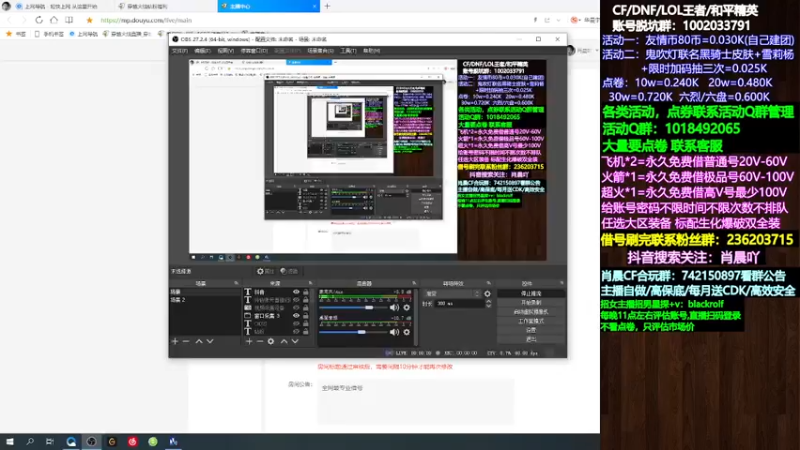Screen dimensions: 800x450
Task: Add a new scene with the plus icon
Action: 175,341
